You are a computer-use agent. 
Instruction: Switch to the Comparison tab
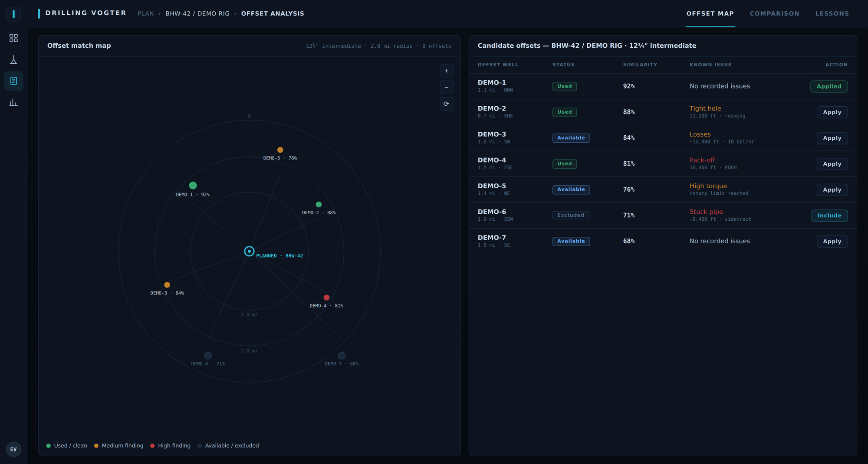pyautogui.click(x=774, y=13)
